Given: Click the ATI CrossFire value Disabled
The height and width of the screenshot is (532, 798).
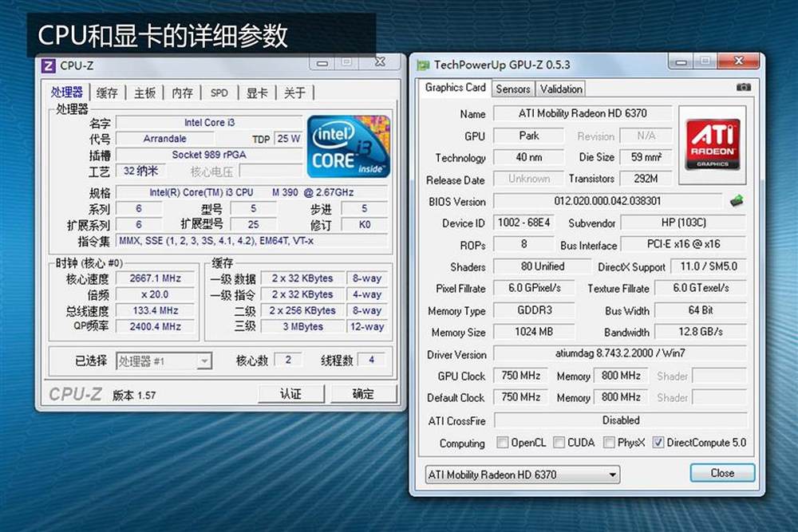Looking at the screenshot, I should tap(620, 420).
